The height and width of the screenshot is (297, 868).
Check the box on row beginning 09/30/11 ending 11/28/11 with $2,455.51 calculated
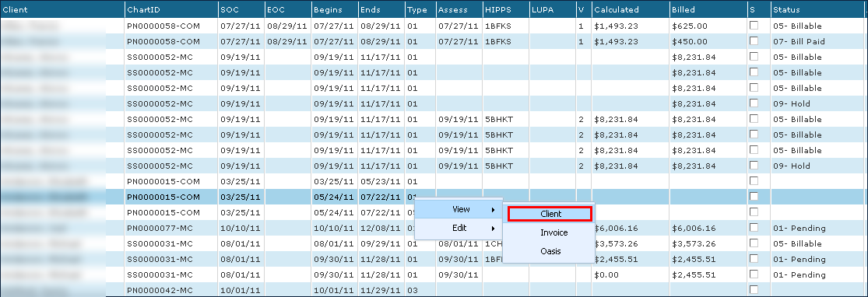tap(754, 258)
